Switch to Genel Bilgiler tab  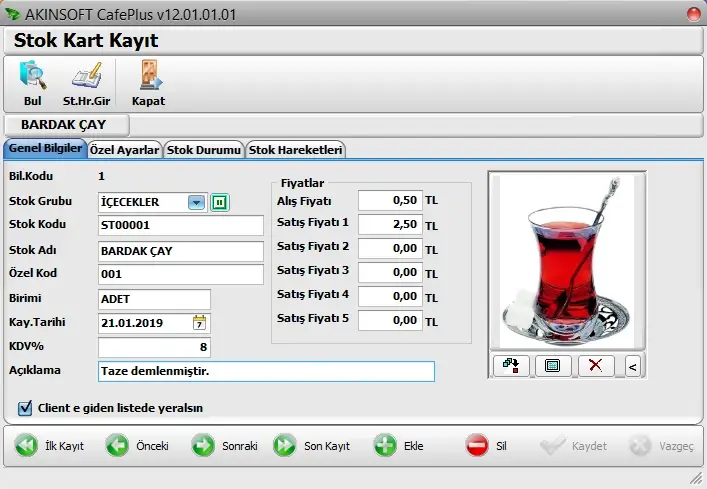click(45, 148)
